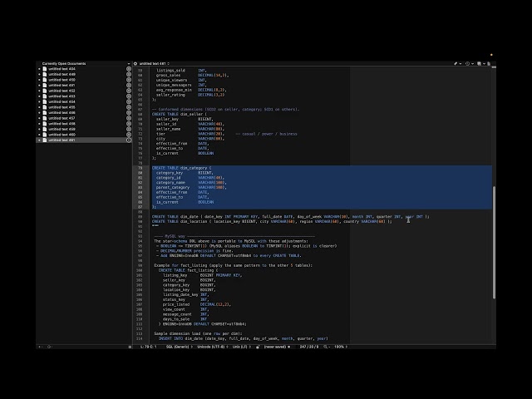Click 'CREATE TABLE dim_category' in highlighted selection
The height and width of the screenshot is (399, 532).
click(x=181, y=168)
